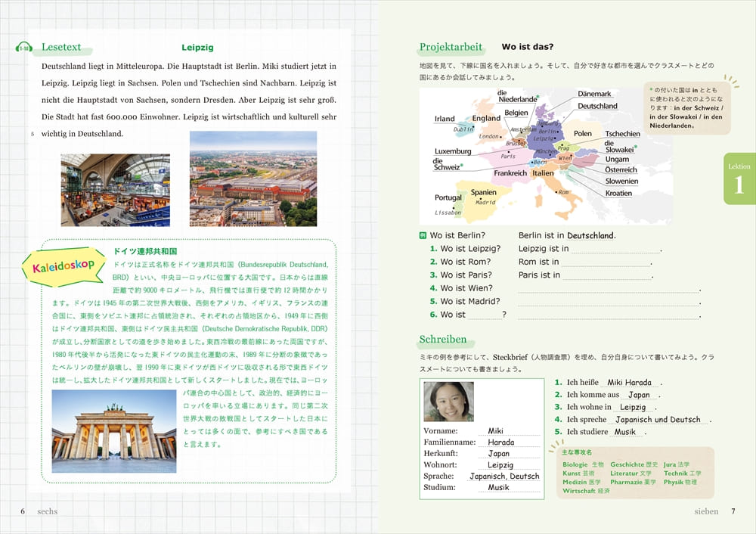Click the page number 7 at bottom right

[x=733, y=511]
